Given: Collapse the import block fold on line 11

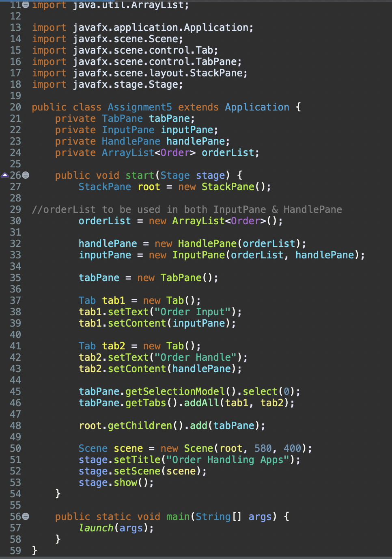Looking at the screenshot, I should coord(25,5).
